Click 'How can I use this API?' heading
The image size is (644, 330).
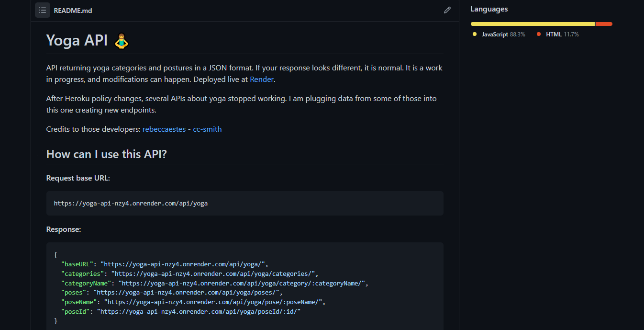(106, 154)
